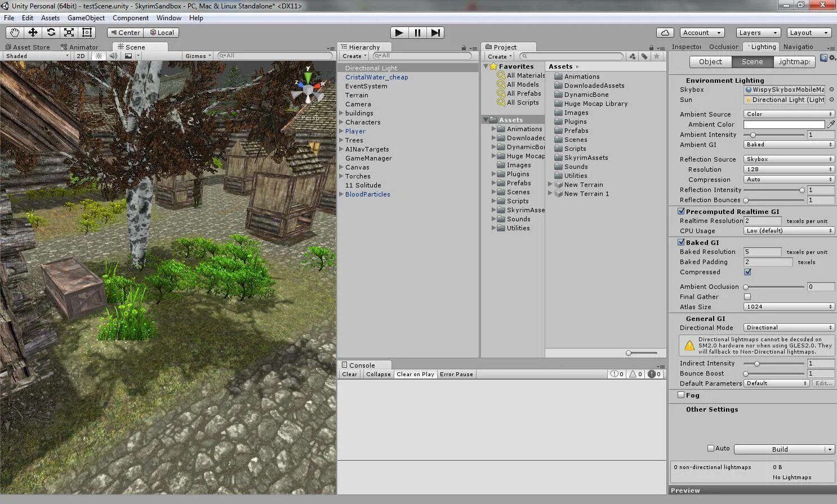Uncheck the Compressed checkbox
This screenshot has height=504, width=837.
coord(747,272)
